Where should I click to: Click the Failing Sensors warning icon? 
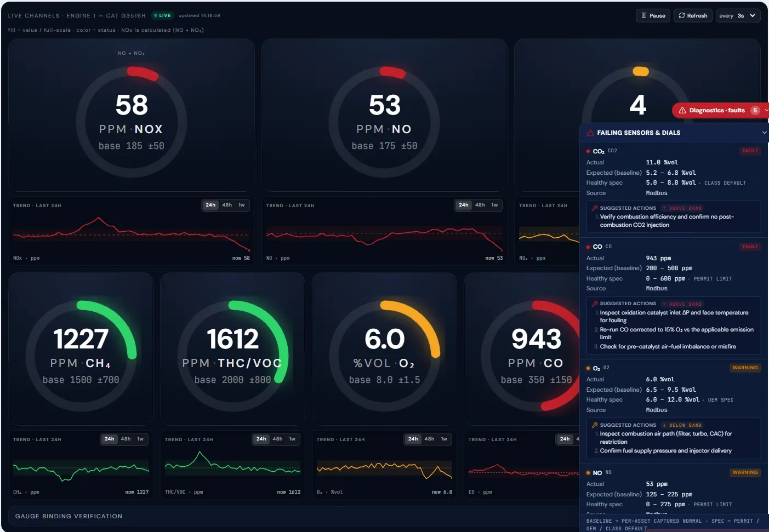[x=590, y=133]
